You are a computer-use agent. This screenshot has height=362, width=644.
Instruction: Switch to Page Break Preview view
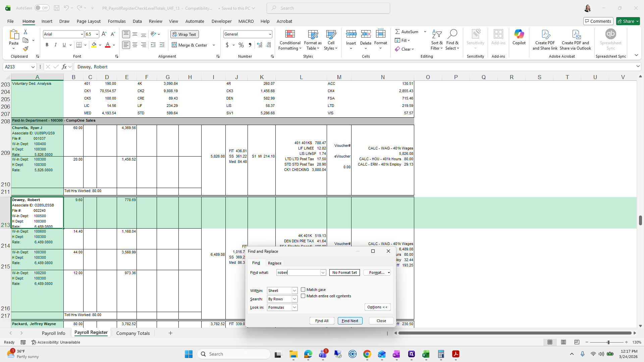pos(577,342)
